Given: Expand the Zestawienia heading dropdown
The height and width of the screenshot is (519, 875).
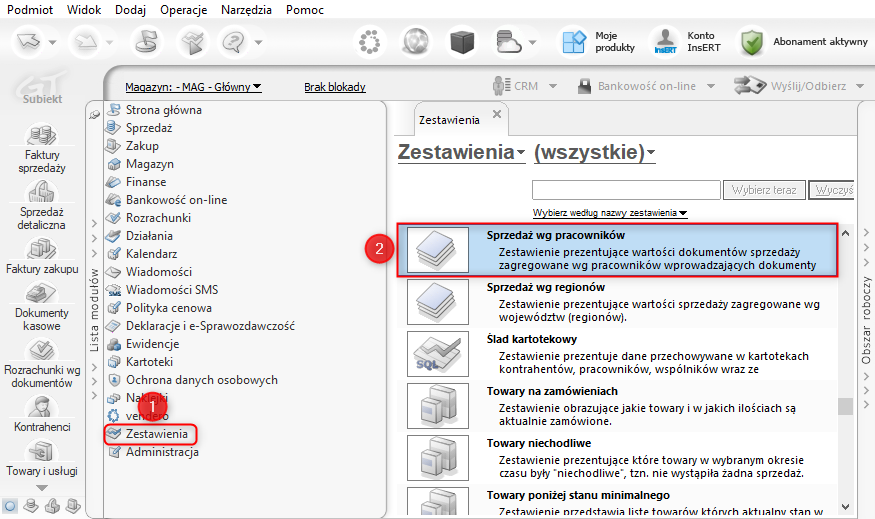Looking at the screenshot, I should click(461, 152).
